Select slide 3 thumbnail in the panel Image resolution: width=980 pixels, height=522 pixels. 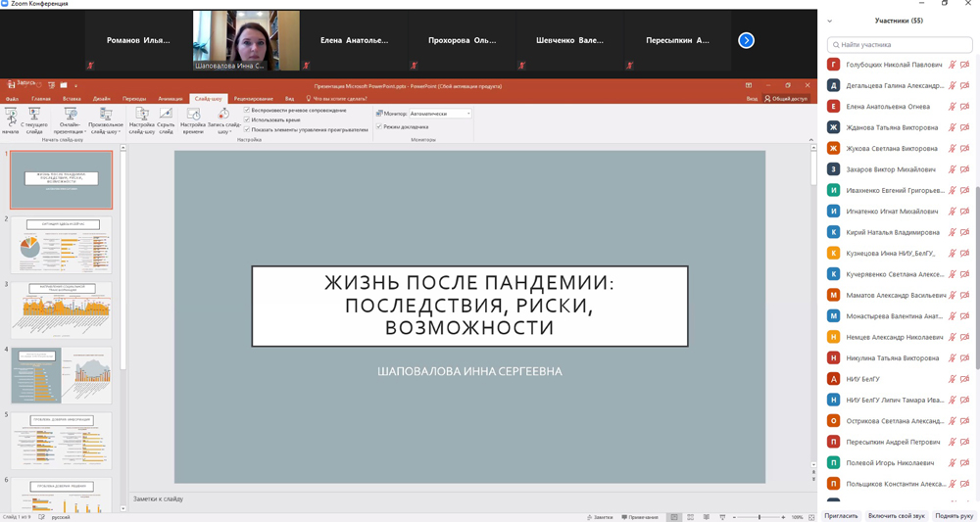coord(62,310)
